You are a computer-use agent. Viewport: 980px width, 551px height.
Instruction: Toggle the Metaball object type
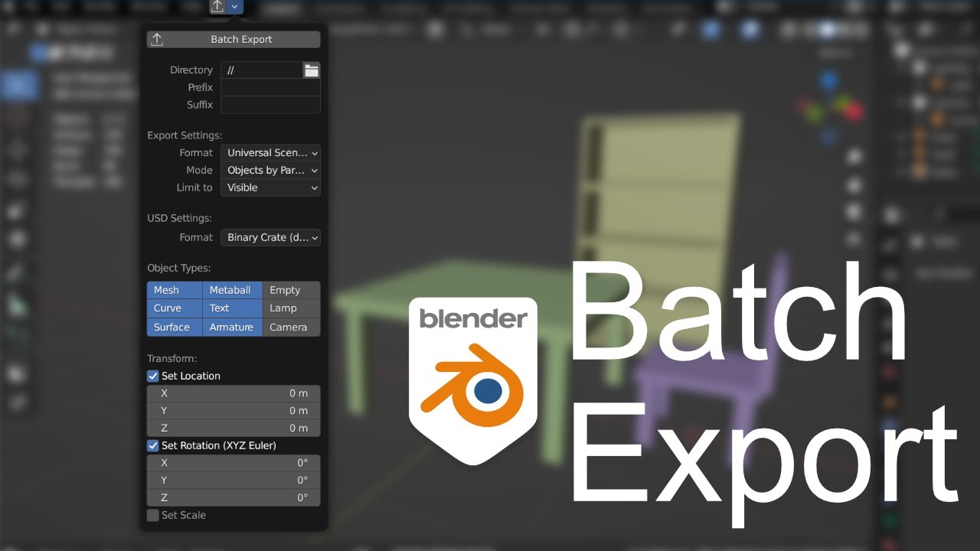pyautogui.click(x=233, y=291)
